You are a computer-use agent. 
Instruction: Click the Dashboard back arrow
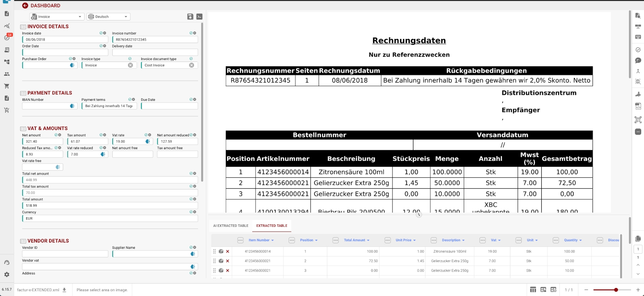tap(25, 6)
